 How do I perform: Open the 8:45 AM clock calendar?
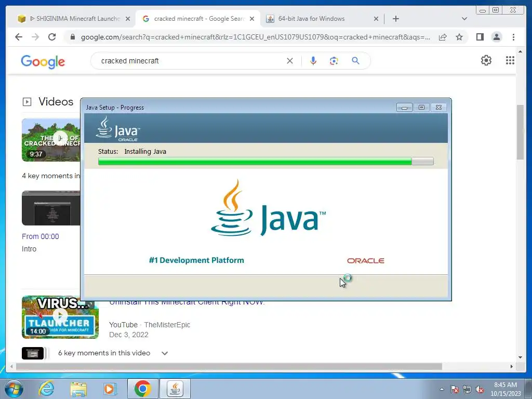506,389
